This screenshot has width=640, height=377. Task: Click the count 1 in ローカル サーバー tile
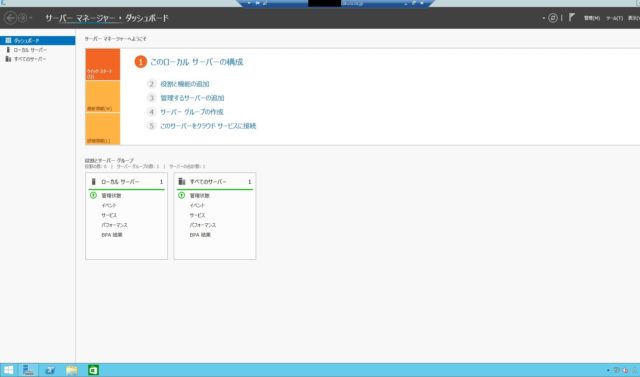[x=161, y=182]
